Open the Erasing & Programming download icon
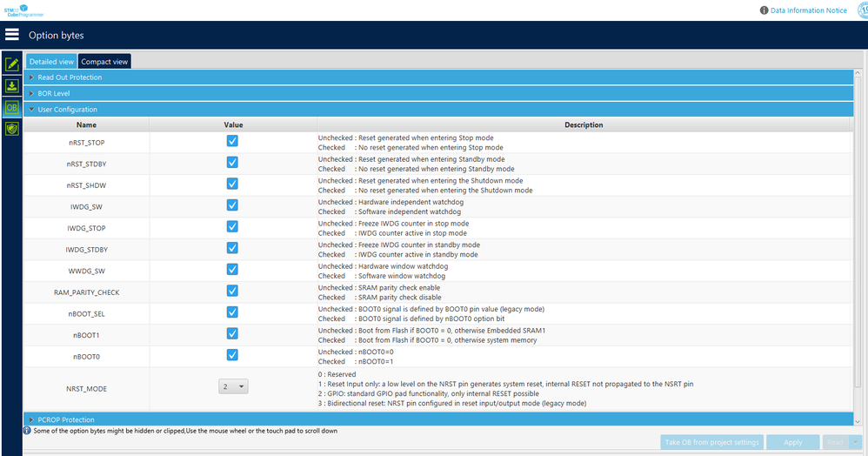The width and height of the screenshot is (868, 456). coord(11,86)
